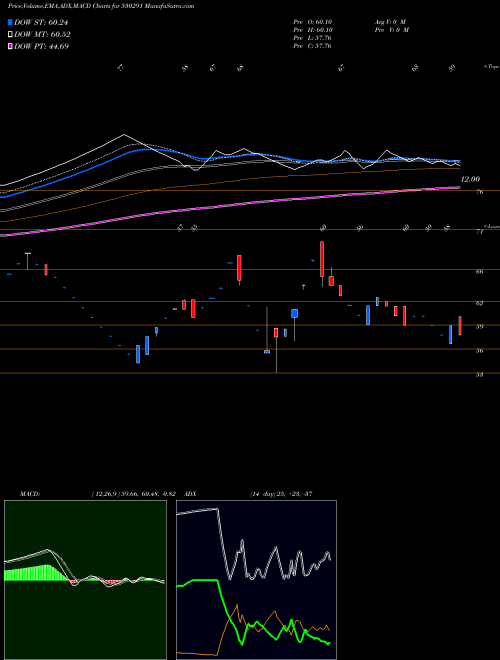The height and width of the screenshot is (660, 500).
Task: Click the blue DOW ST legend swatch
Action: 10,22
